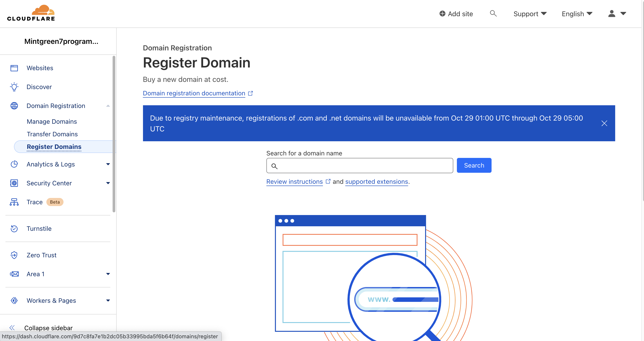Image resolution: width=644 pixels, height=341 pixels.
Task: Open the header search magnifier icon
Action: 493,13
